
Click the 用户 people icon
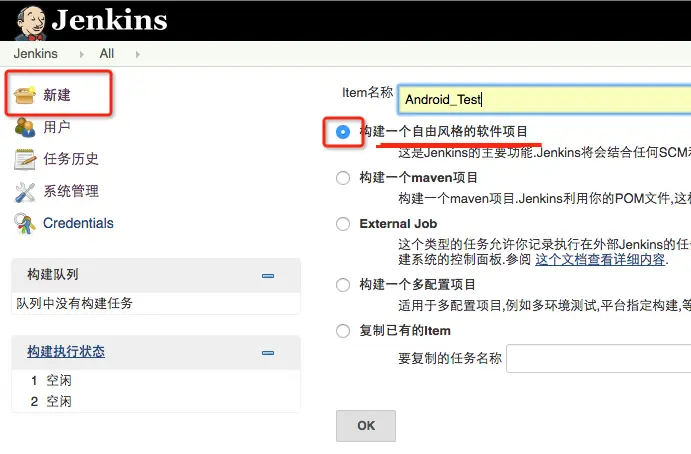[x=25, y=127]
